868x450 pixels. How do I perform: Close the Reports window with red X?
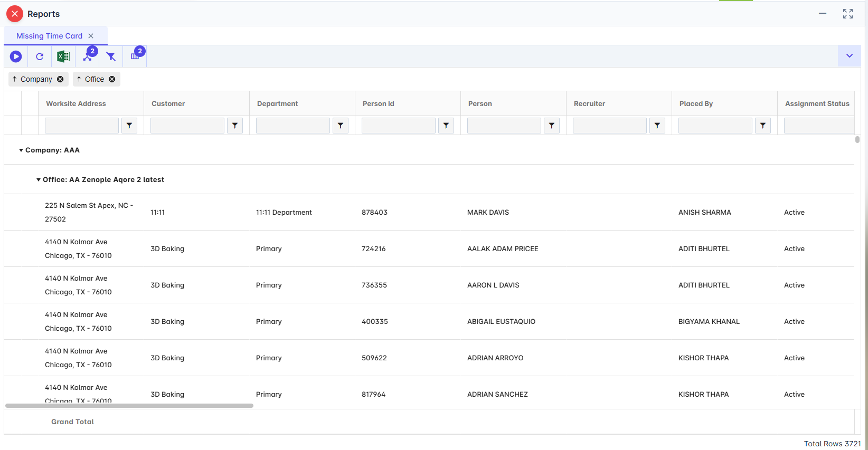tap(15, 14)
